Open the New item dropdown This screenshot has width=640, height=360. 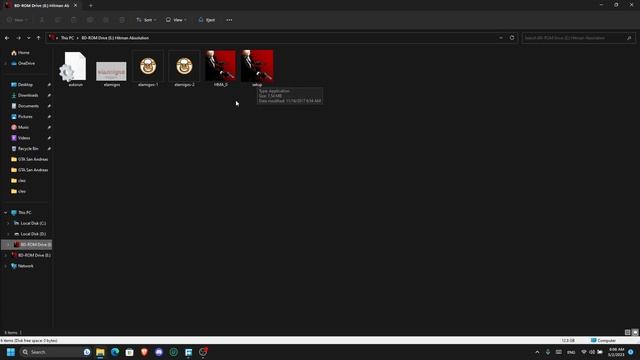[18, 20]
